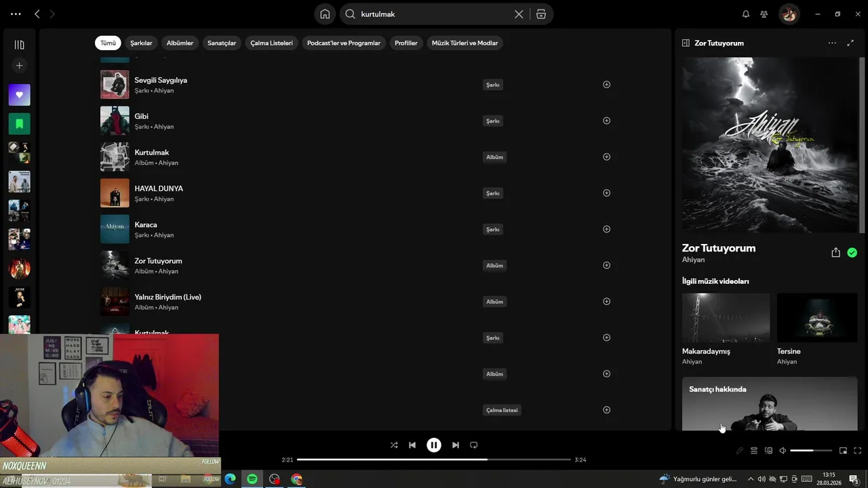Open the miniplayer icon
This screenshot has width=868, height=488.
843,451
